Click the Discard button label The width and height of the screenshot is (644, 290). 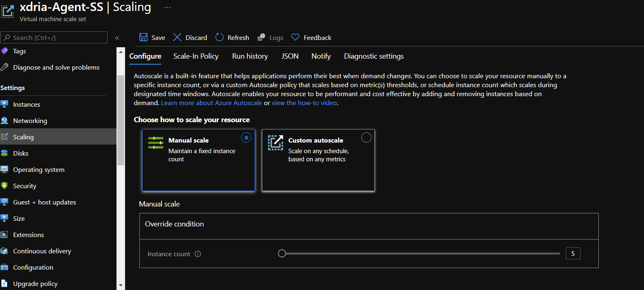[196, 37]
